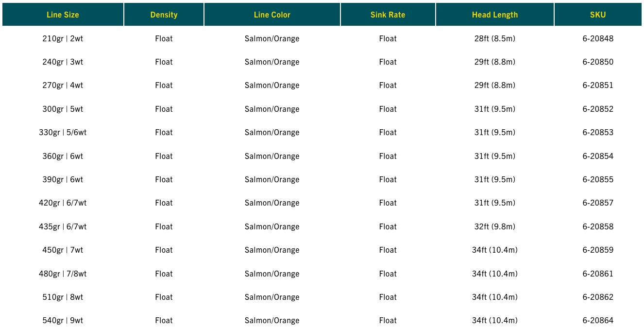Select the 210gr | 2wt line size cell
644x328 pixels.
click(63, 38)
